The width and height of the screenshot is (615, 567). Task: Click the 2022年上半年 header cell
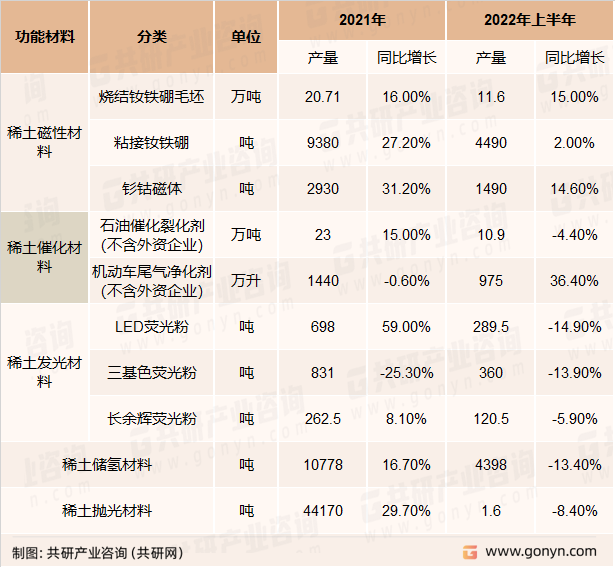(529, 20)
